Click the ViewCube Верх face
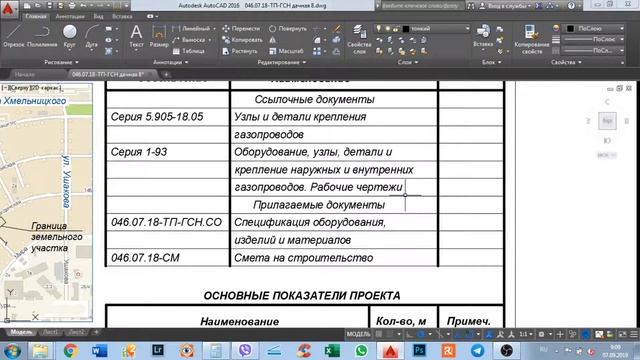640x360 pixels. point(607,121)
